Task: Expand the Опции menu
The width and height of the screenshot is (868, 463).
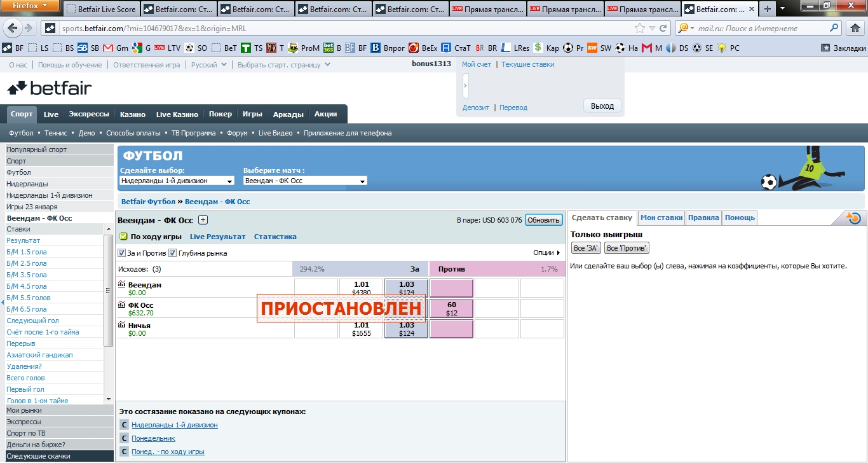Action: click(547, 252)
